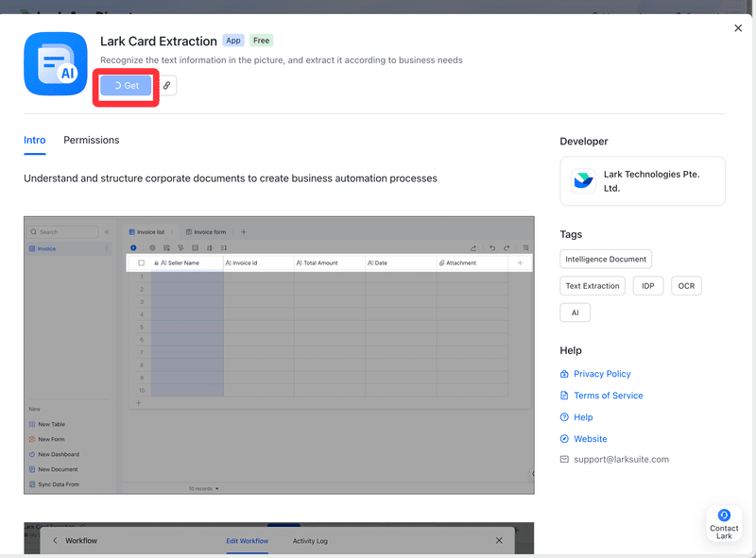Select the Text Extraction tag
The height and width of the screenshot is (558, 756).
593,286
